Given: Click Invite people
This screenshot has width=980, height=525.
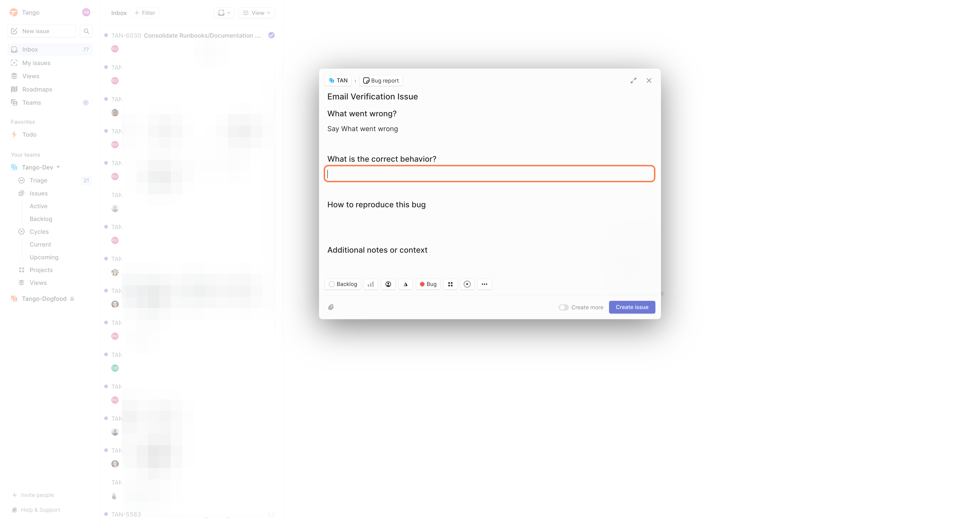Looking at the screenshot, I should tap(33, 495).
